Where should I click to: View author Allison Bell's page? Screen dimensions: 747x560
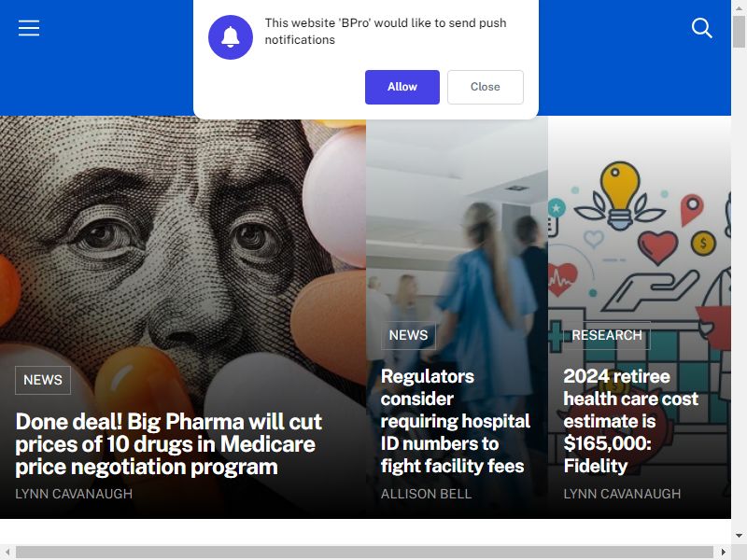pos(426,494)
